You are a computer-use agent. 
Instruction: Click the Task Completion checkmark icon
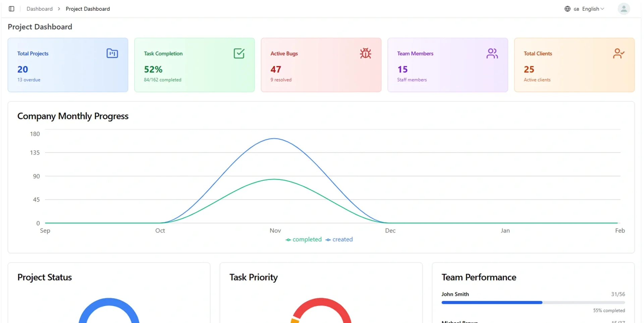(x=239, y=53)
